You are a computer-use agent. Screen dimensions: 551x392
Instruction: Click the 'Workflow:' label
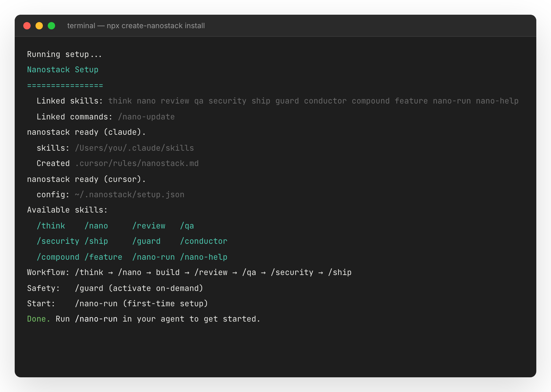48,273
